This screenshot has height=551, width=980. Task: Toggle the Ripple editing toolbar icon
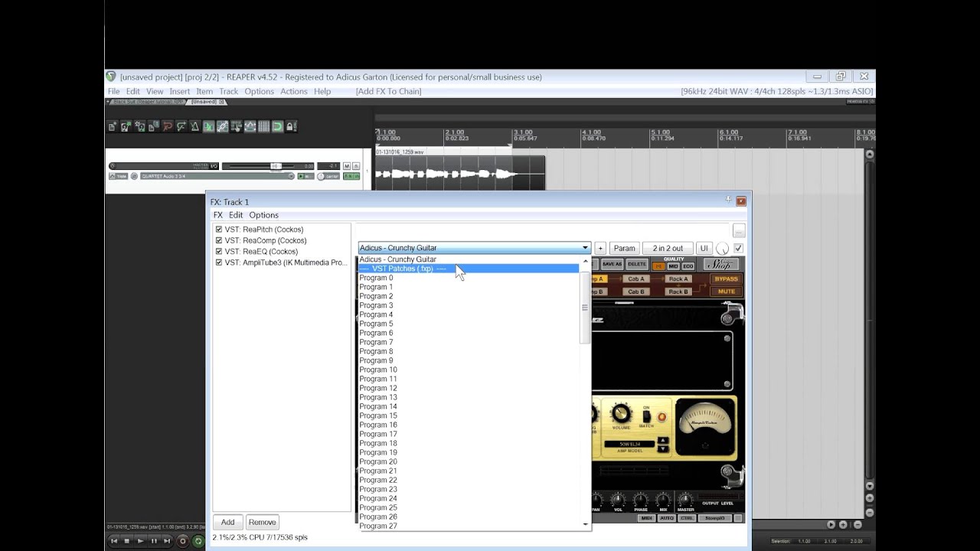236,126
